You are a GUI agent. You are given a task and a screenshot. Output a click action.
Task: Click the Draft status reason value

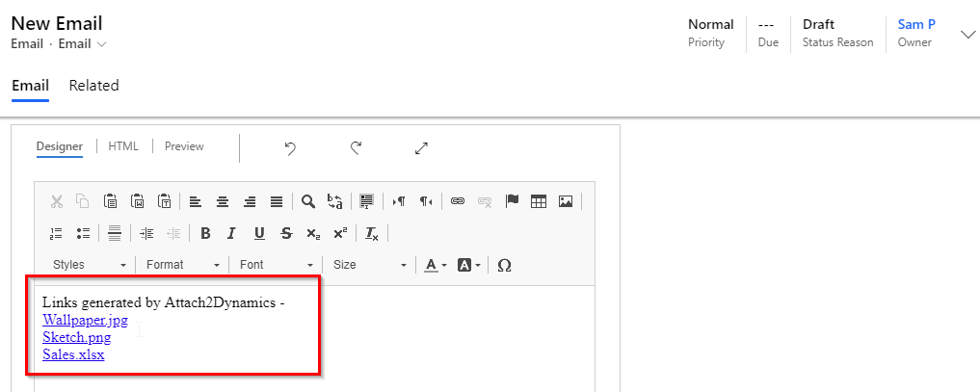818,24
